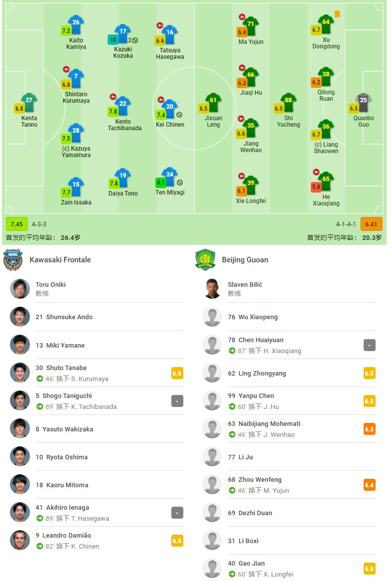
Task: Select Leandro Damião's player avatar
Action: pyautogui.click(x=19, y=540)
